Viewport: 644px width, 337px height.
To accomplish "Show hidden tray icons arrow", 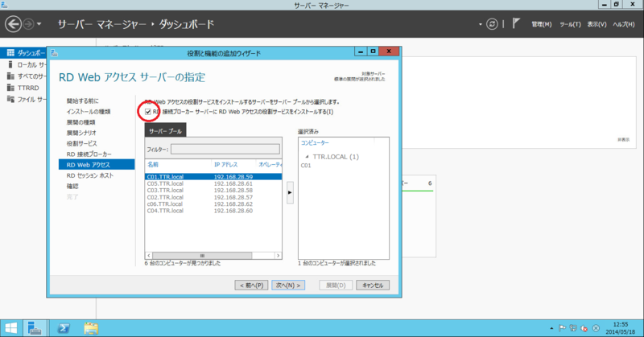I will click(551, 328).
